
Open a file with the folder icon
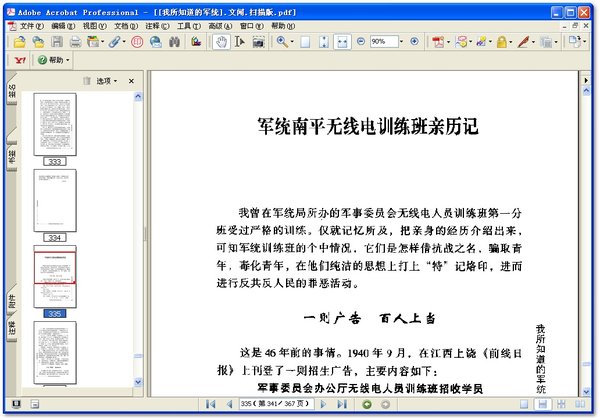pyautogui.click(x=20, y=42)
